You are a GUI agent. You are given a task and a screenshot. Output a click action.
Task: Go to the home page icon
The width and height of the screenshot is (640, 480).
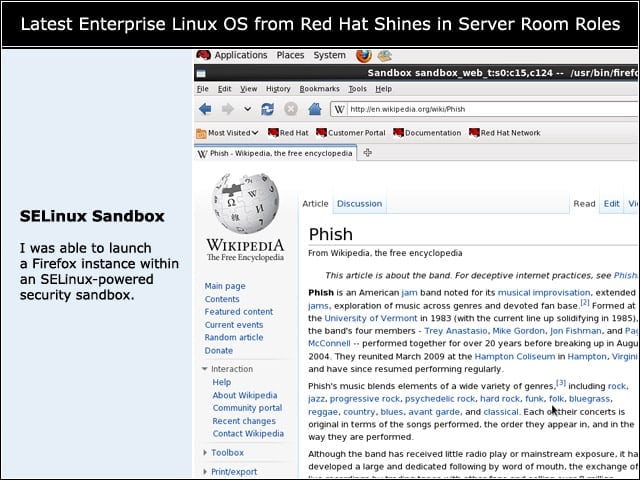click(315, 109)
